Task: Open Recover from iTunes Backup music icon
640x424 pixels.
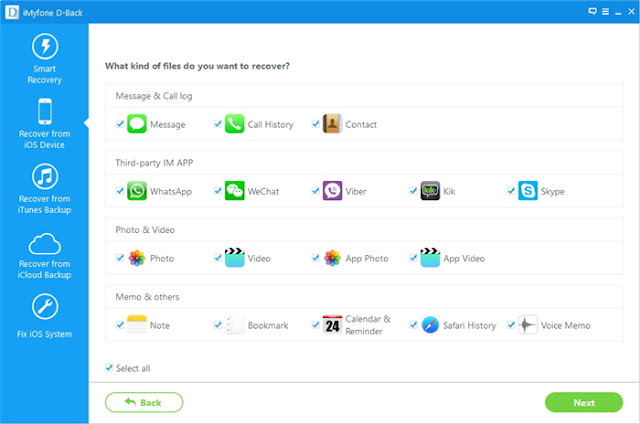Action: pos(45,176)
